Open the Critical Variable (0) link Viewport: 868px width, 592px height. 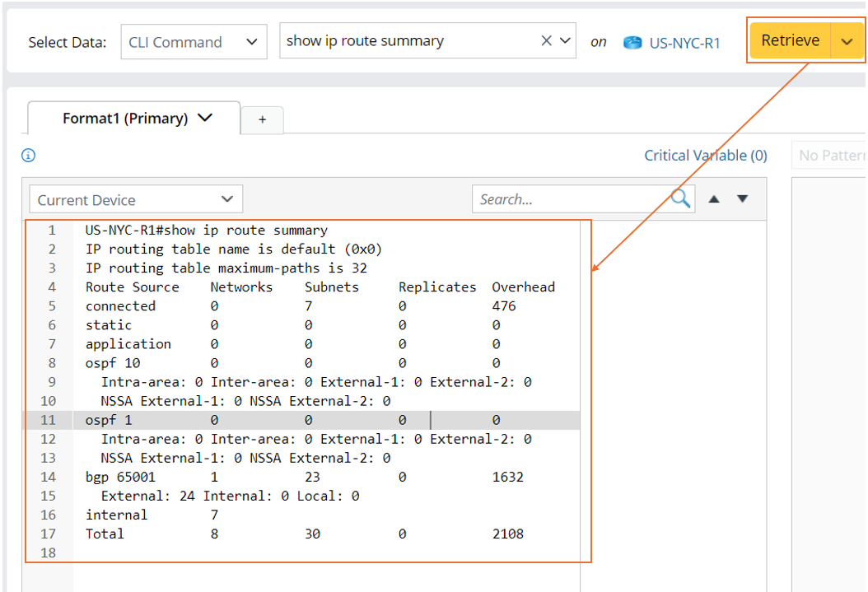click(705, 156)
